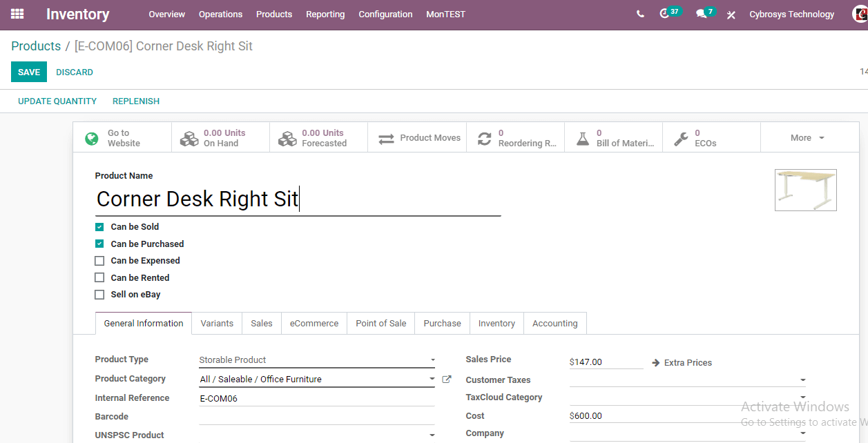Expand the More stat buttons dropdown
868x443 pixels.
(x=809, y=138)
